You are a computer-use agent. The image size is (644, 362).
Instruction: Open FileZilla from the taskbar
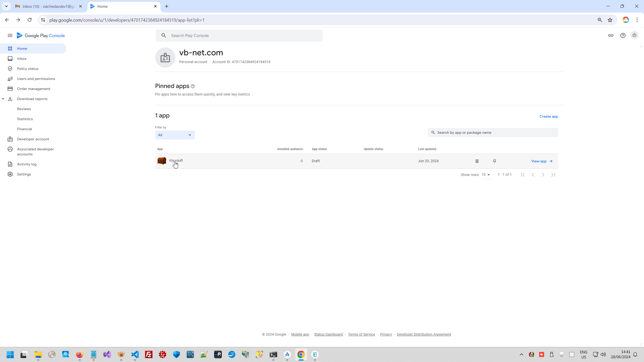[x=149, y=354]
